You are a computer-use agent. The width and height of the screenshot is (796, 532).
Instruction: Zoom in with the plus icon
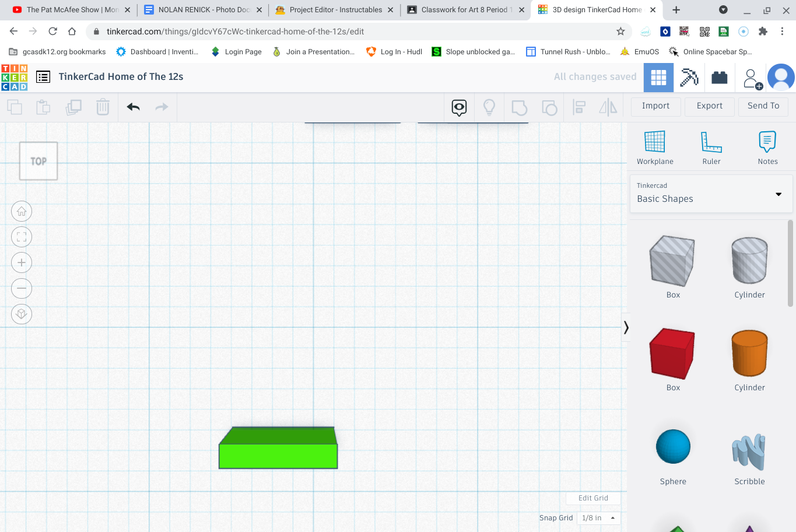tap(21, 262)
